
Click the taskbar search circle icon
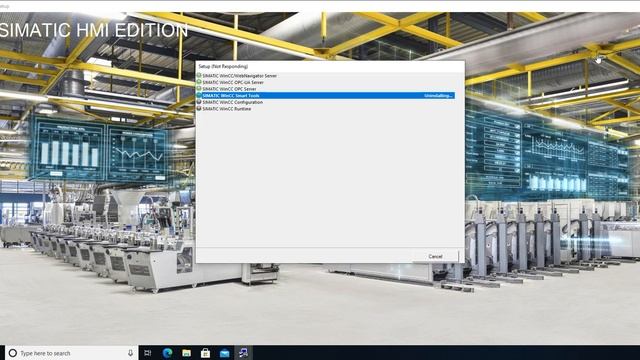click(13, 353)
